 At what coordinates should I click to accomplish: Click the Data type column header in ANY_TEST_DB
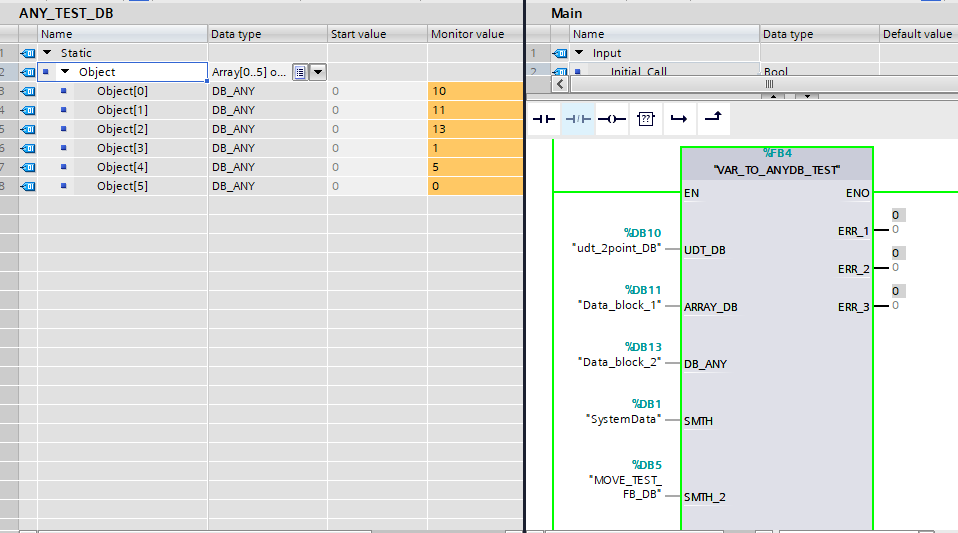click(267, 34)
